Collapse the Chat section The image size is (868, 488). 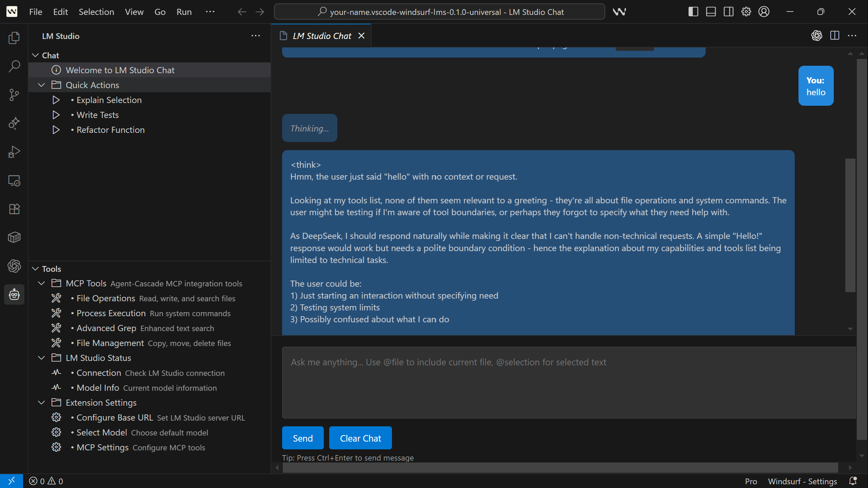point(35,55)
